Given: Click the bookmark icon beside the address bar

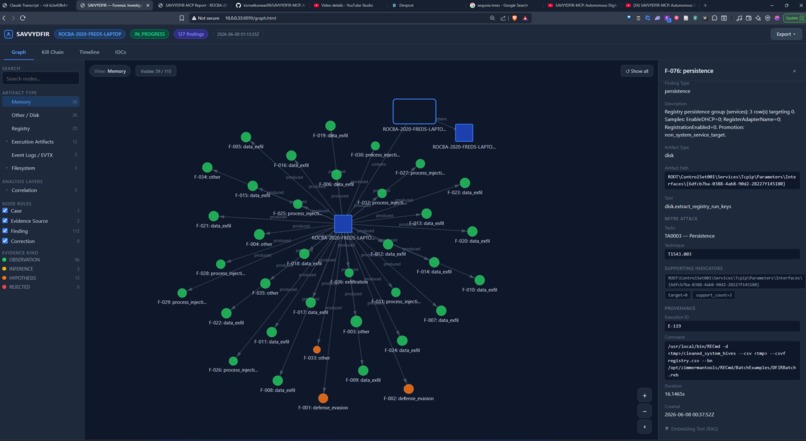Looking at the screenshot, I should point(181,18).
